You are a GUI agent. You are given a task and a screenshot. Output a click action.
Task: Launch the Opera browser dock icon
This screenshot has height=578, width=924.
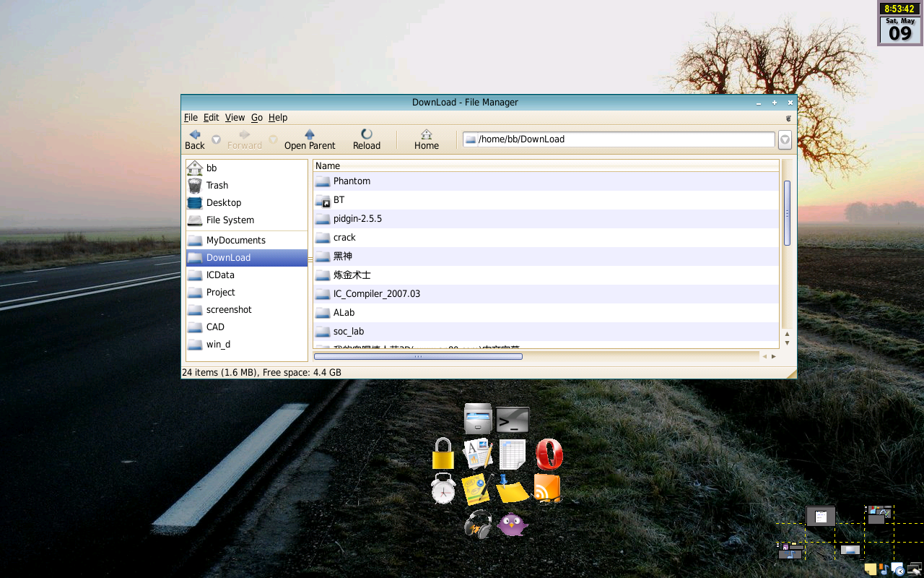pyautogui.click(x=549, y=454)
